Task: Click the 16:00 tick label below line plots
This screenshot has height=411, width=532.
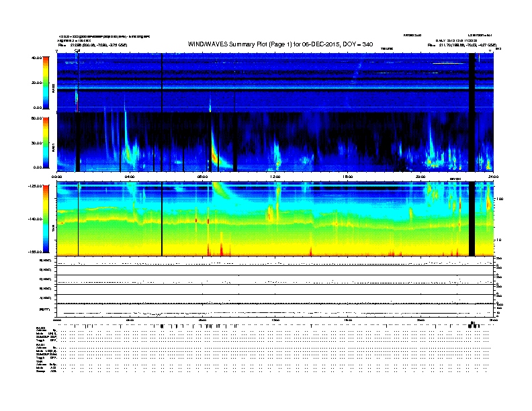Action: pos(348,320)
